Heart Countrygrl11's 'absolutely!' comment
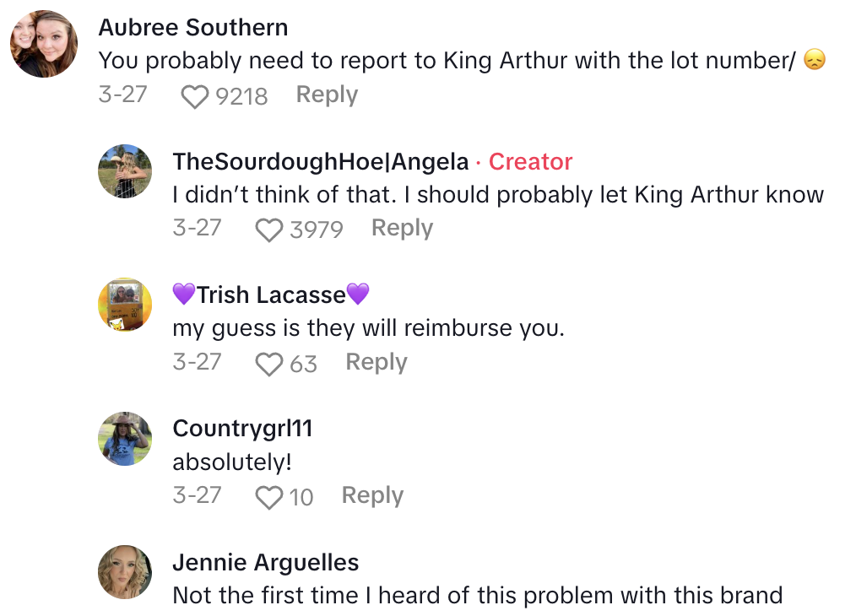Image resolution: width=856 pixels, height=616 pixels. tap(269, 498)
